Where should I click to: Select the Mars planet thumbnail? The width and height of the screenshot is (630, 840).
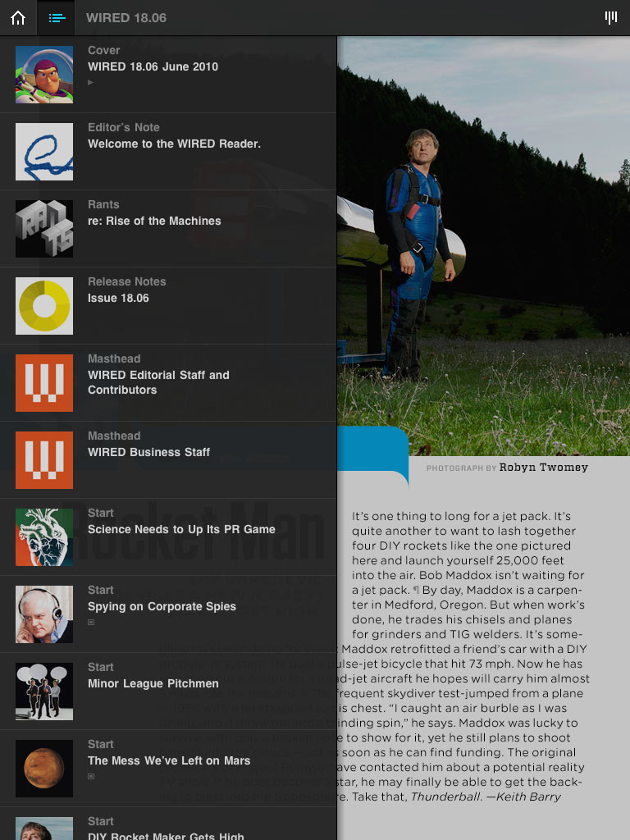point(44,769)
